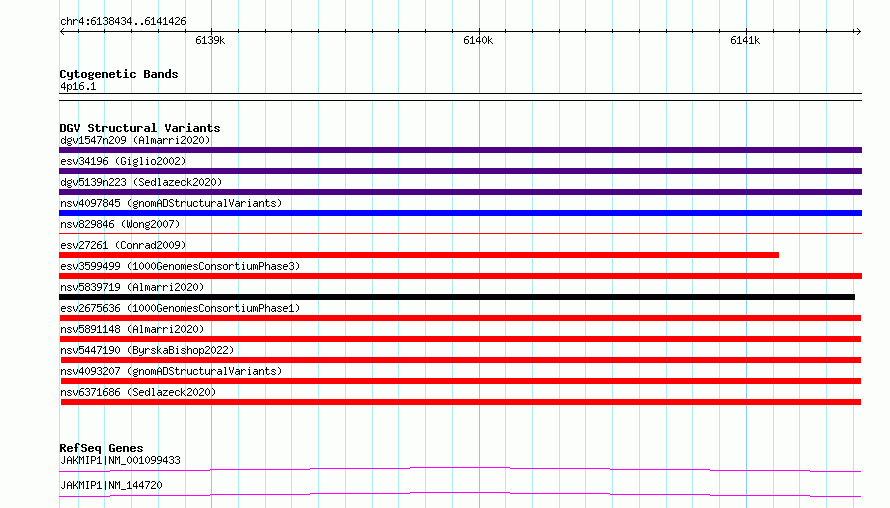Open variant nsv6371686 (Sedlazeck2020) label
The height and width of the screenshot is (508, 890).
click(x=138, y=392)
